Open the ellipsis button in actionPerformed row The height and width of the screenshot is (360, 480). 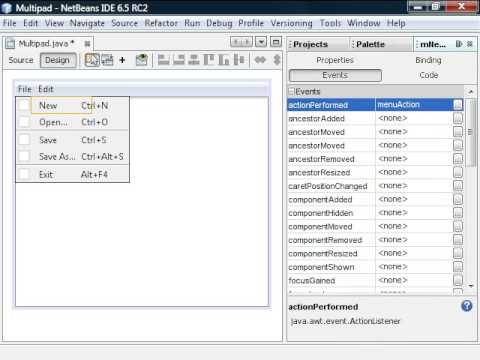pos(458,105)
